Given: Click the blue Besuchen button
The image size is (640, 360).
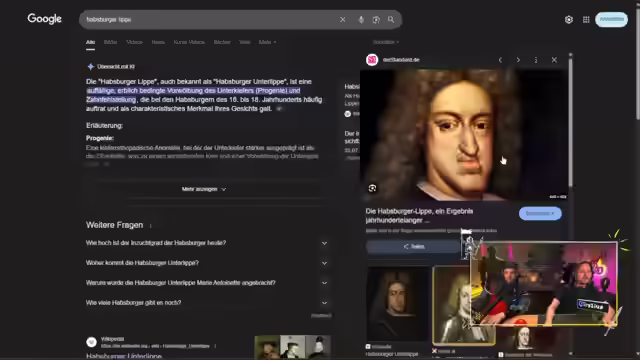Looking at the screenshot, I should point(540,213).
